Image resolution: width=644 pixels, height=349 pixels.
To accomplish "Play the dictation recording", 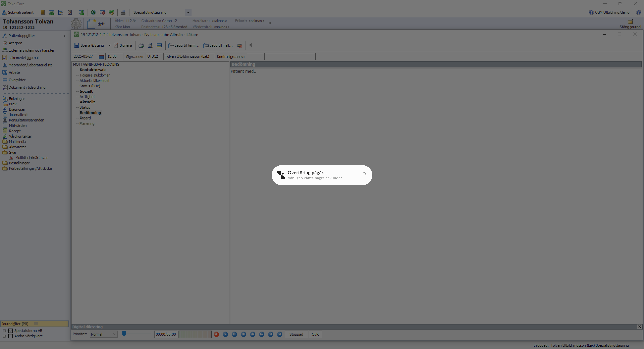I will [226, 334].
